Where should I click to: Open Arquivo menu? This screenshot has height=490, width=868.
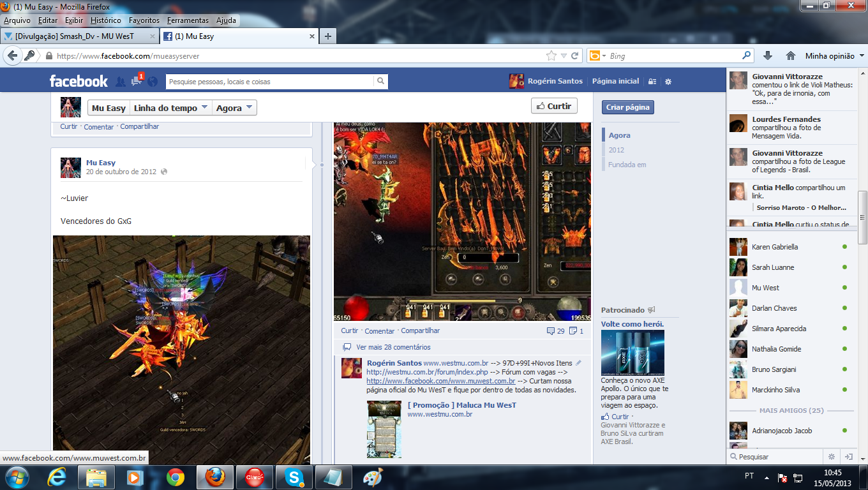[17, 20]
